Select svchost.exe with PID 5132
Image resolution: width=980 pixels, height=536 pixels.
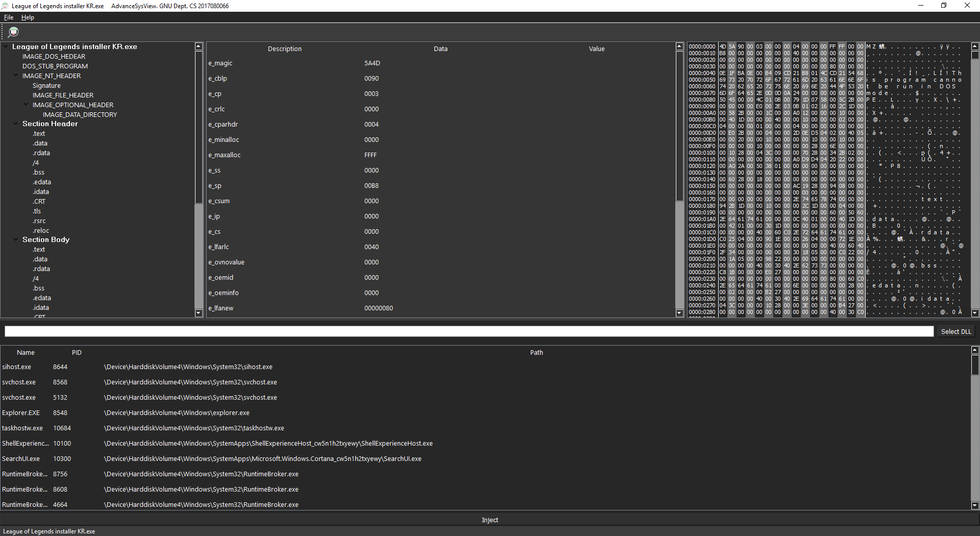[x=485, y=398]
